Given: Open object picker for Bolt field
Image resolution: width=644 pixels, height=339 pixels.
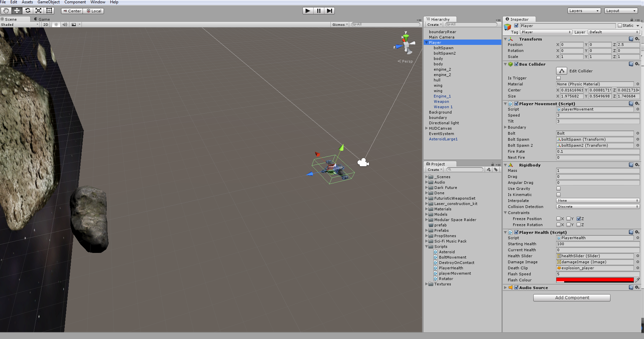Looking at the screenshot, I should pos(638,133).
